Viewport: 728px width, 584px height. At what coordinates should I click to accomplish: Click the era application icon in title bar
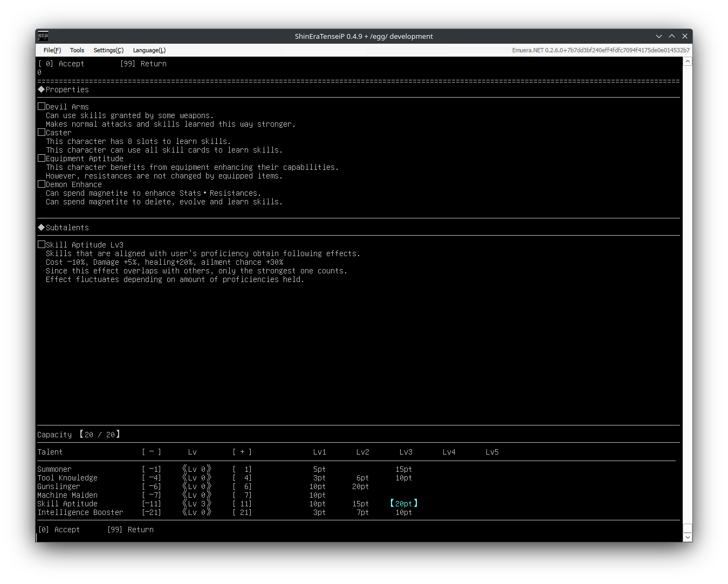click(x=43, y=36)
